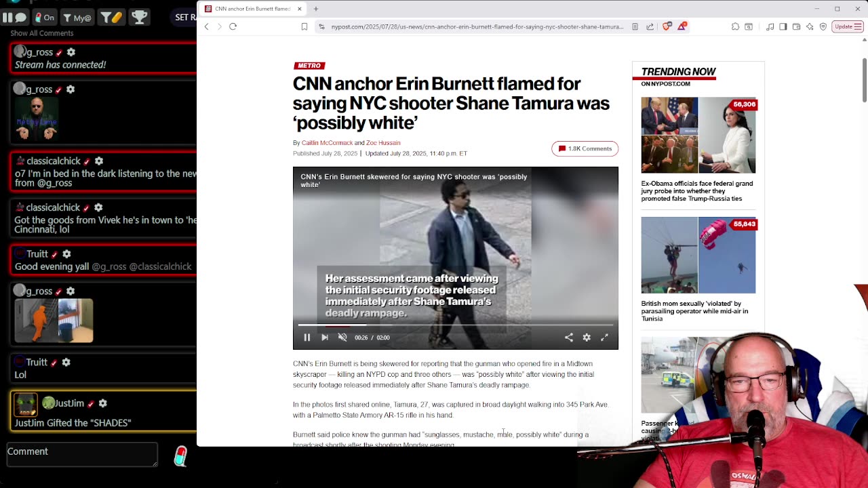Share the video via share icon
The width and height of the screenshot is (868, 488).
(569, 338)
